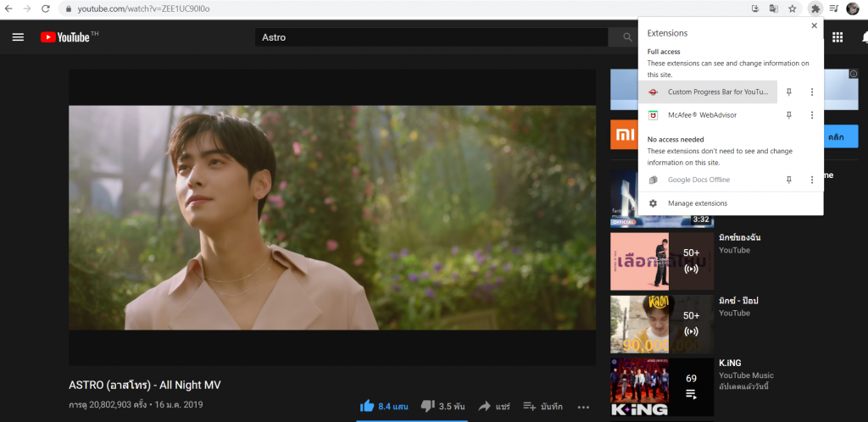Reload the page
Image resolution: width=868 pixels, height=422 pixels.
click(46, 8)
